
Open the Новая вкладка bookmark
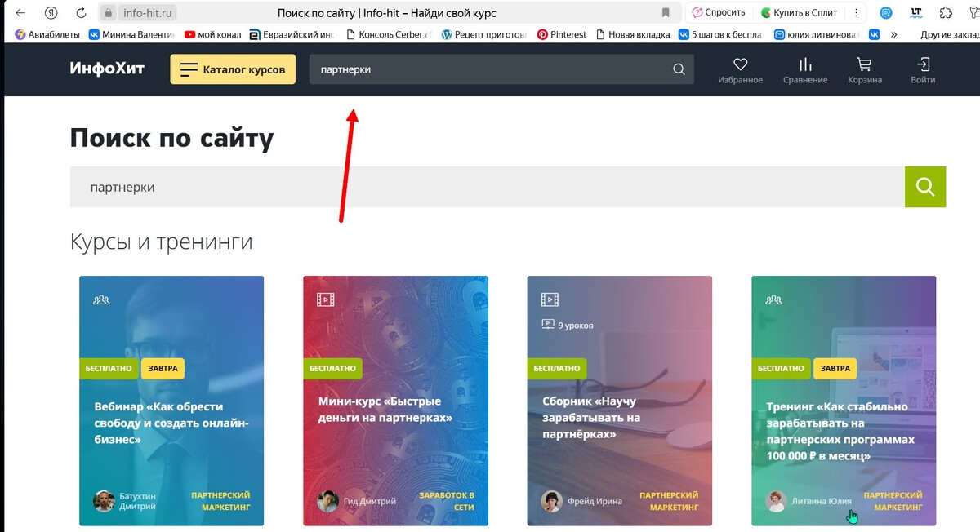[632, 34]
